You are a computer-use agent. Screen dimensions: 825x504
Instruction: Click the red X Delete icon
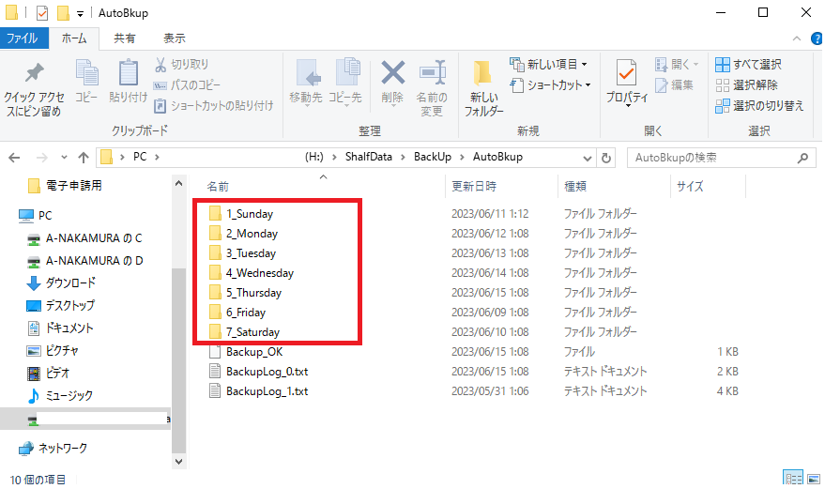(x=392, y=75)
